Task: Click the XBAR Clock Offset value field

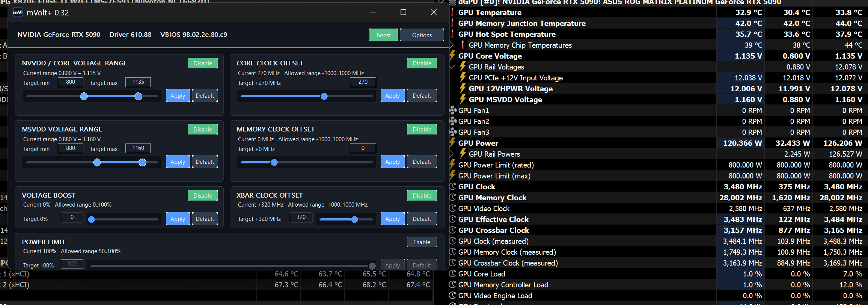Action: click(x=301, y=217)
